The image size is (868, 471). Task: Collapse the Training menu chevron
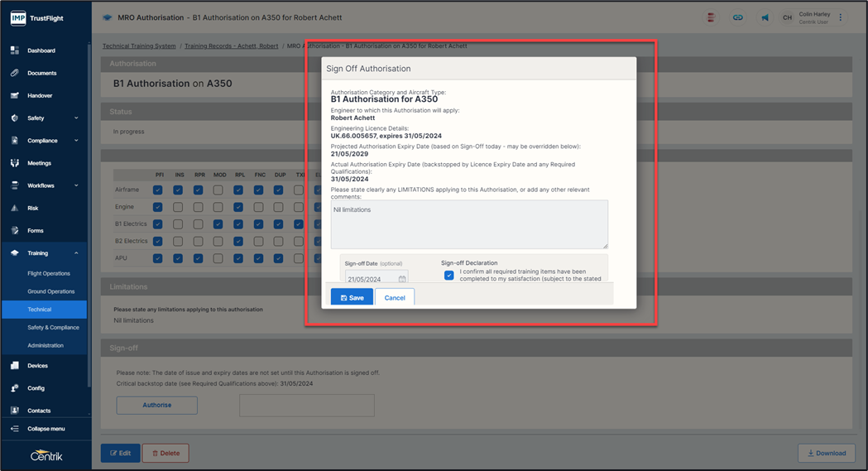(x=76, y=253)
